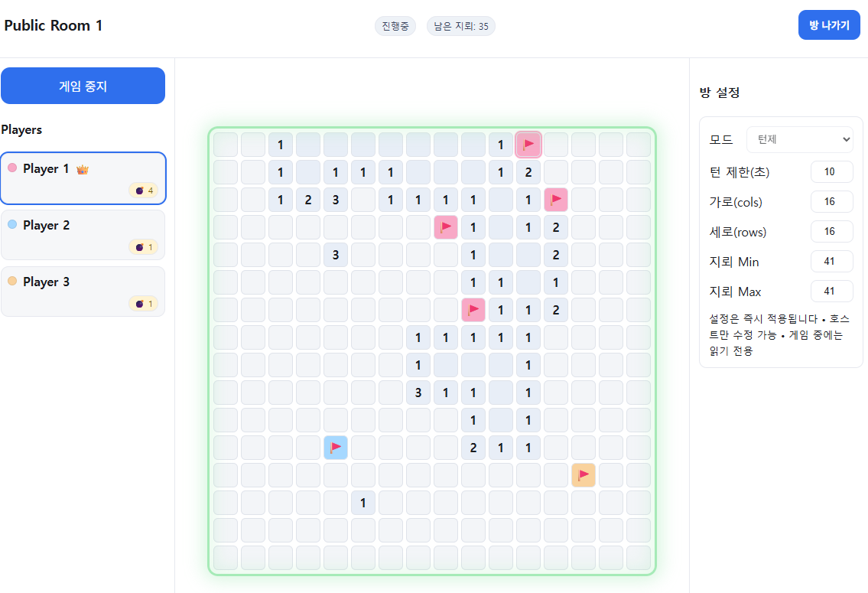Click the top-left unrevealed board cell
Viewport: 868px width, 593px height.
(x=226, y=145)
